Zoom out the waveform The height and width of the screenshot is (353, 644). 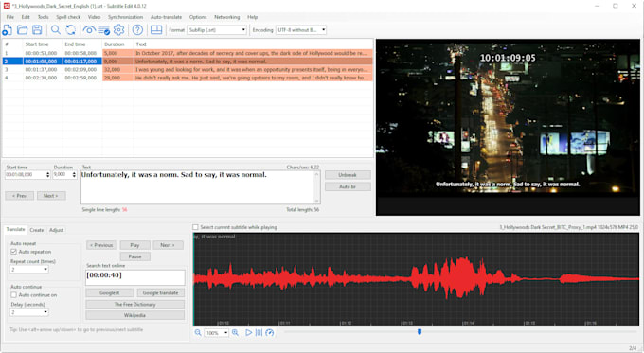[198, 332]
